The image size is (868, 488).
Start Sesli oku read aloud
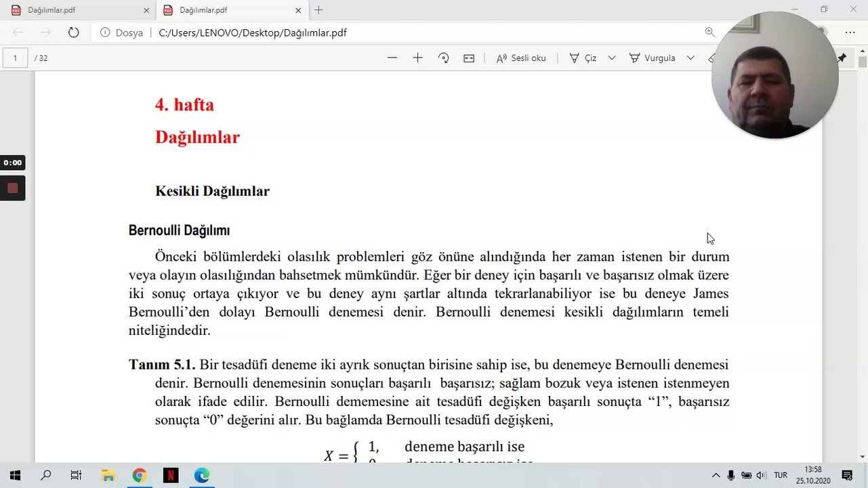coord(521,58)
